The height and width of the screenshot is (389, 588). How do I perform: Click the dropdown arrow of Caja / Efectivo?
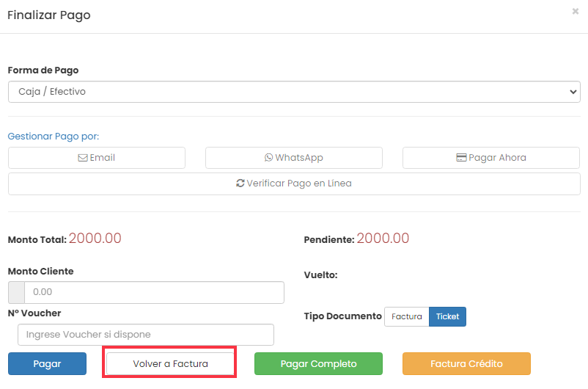(x=573, y=92)
